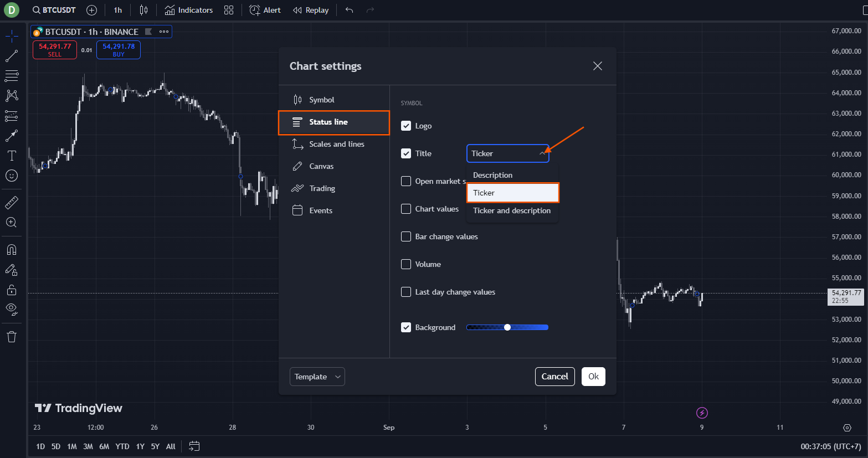This screenshot has width=868, height=458.
Task: Confirm settings with Ok button
Action: (x=593, y=377)
